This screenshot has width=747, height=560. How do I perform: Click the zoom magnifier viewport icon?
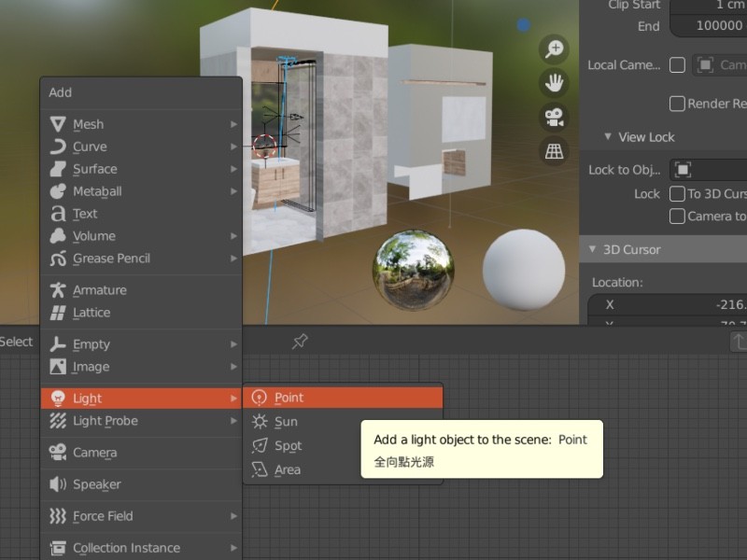(555, 49)
